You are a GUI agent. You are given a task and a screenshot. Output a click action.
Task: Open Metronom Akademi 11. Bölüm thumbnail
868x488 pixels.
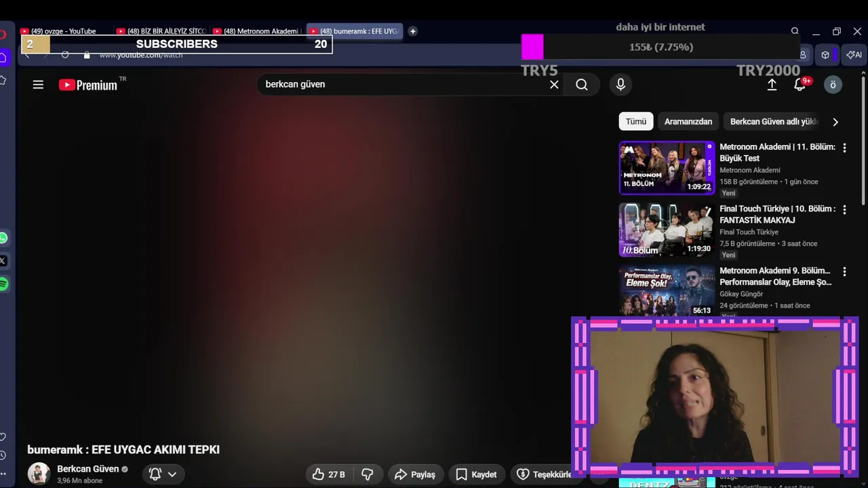tap(667, 167)
